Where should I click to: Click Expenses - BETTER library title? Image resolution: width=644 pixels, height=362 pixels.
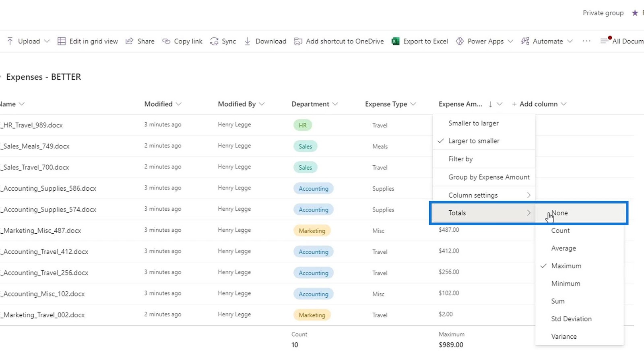point(43,77)
